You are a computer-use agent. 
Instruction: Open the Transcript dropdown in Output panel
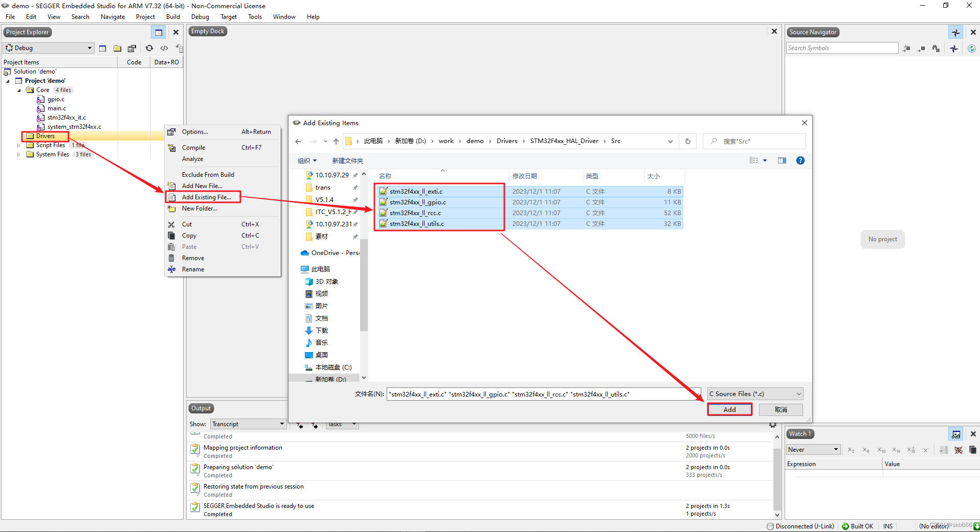click(248, 424)
